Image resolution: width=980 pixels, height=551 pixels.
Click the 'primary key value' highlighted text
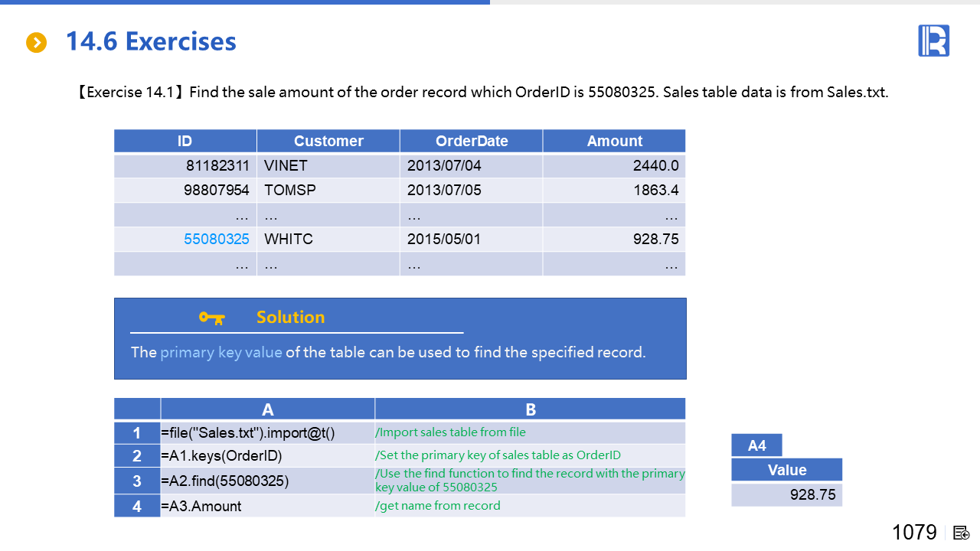[220, 353]
